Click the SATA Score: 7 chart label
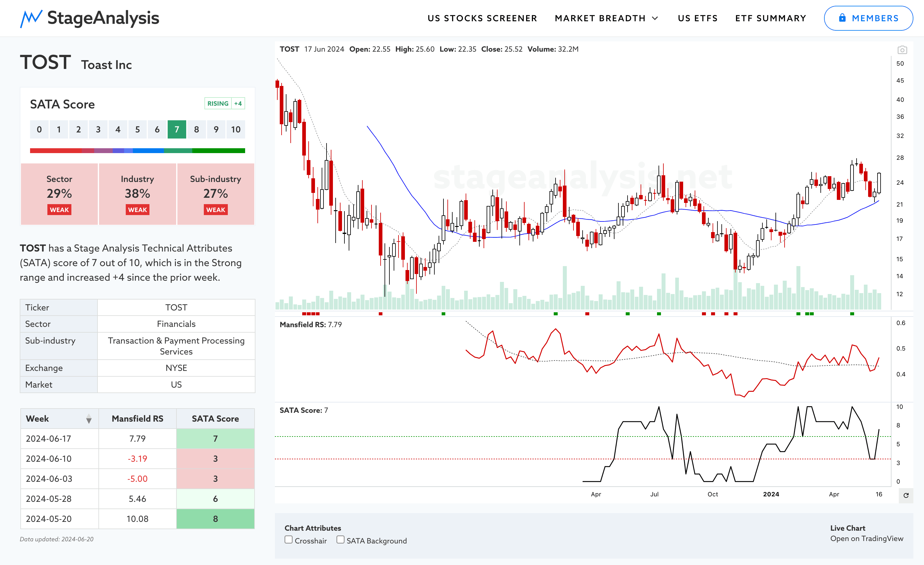The image size is (924, 565). tap(303, 410)
